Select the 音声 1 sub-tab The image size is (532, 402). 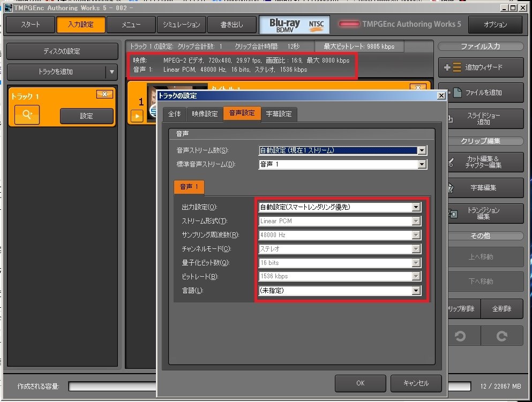[x=189, y=187]
